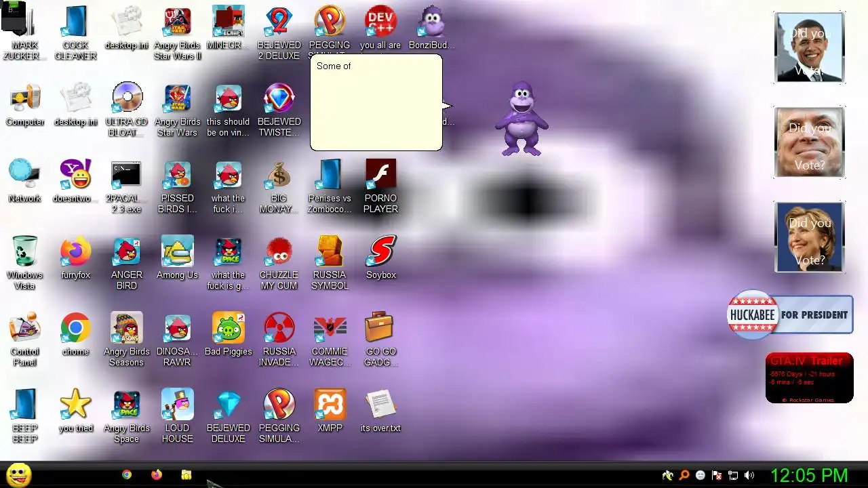Open the COMMIE WAGEC... shortcut
The height and width of the screenshot is (488, 868).
coord(330,340)
